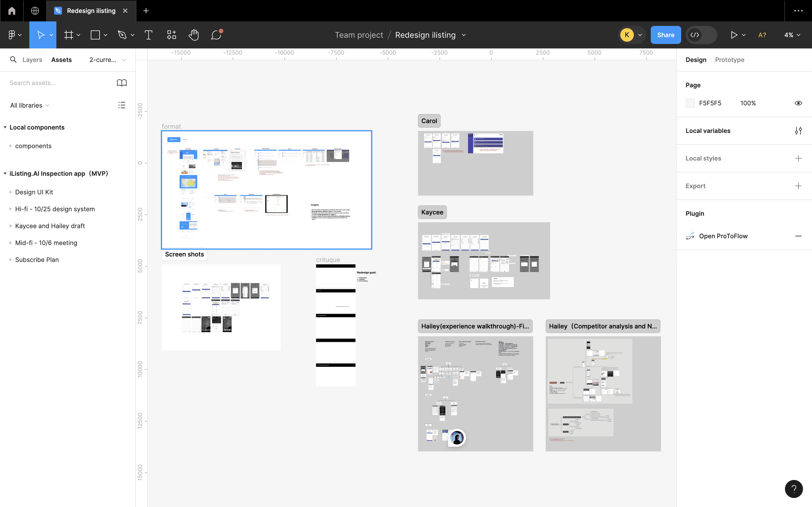Open the 4% zoom dropdown

(792, 35)
